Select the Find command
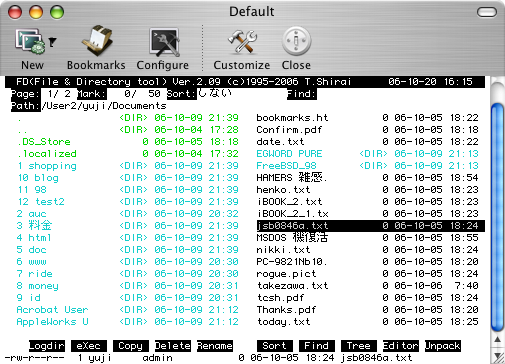This screenshot has height=364, width=505. pos(317,346)
